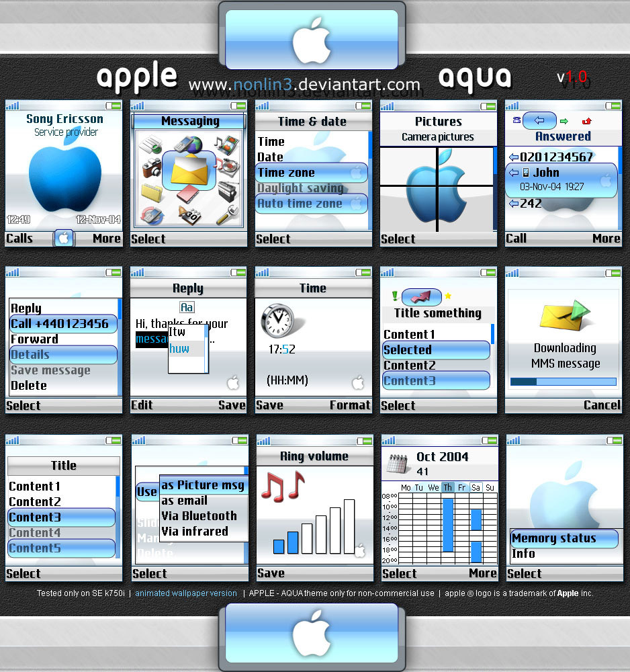The width and height of the screenshot is (630, 672).
Task: Open the turntable Media player icon
Action: [x=228, y=166]
